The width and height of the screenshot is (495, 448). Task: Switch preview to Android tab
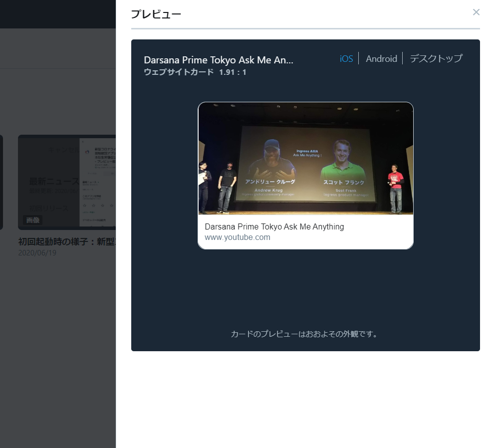point(381,59)
